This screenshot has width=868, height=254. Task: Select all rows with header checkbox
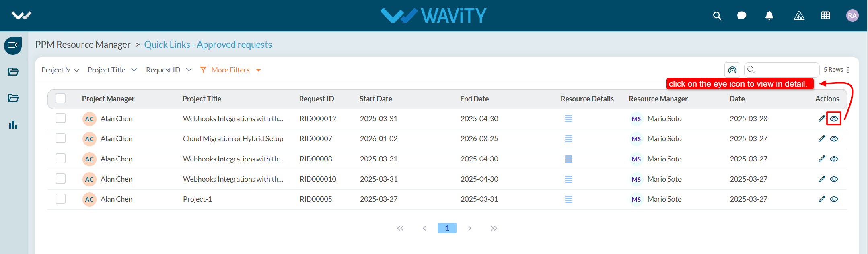61,99
